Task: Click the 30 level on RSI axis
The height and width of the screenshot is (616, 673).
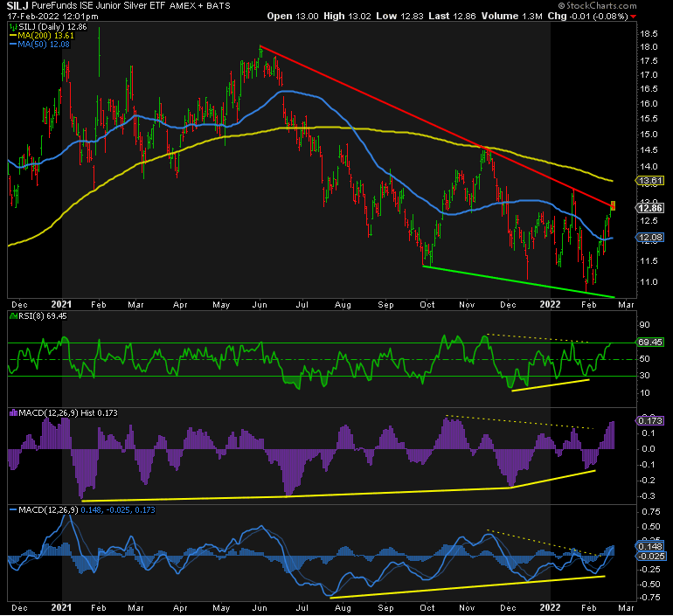Action: [x=645, y=376]
